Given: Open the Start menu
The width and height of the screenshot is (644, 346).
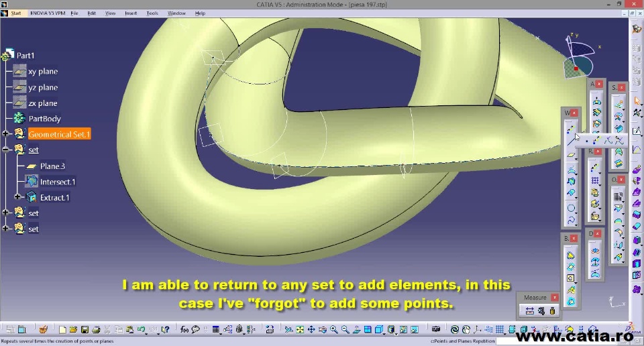Looking at the screenshot, I should [x=15, y=13].
